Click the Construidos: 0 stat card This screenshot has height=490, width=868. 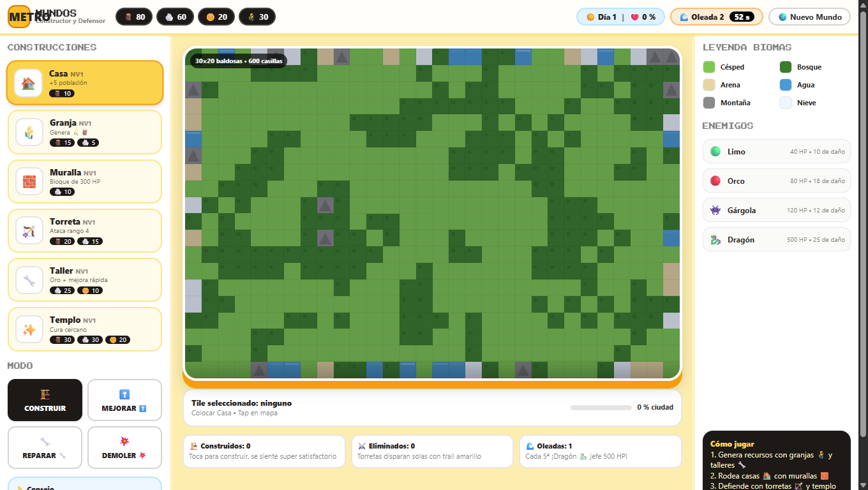(x=264, y=451)
